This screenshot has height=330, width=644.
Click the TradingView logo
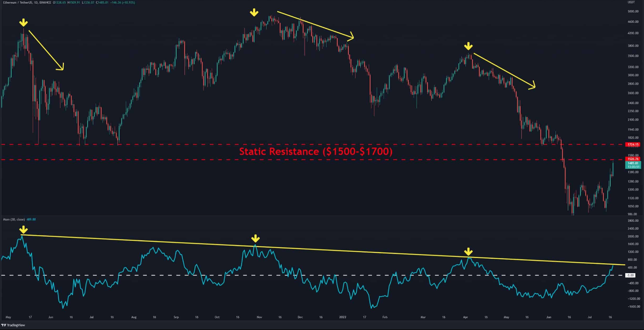[x=13, y=325]
